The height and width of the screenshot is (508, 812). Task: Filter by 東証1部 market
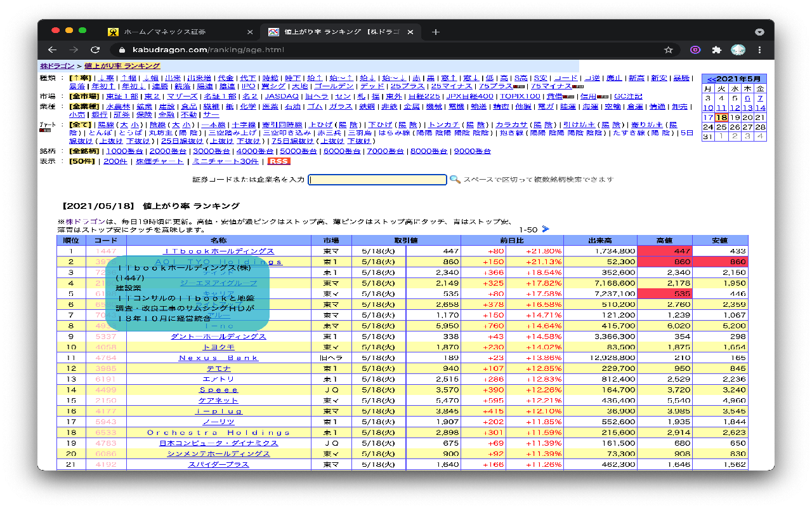click(x=122, y=96)
